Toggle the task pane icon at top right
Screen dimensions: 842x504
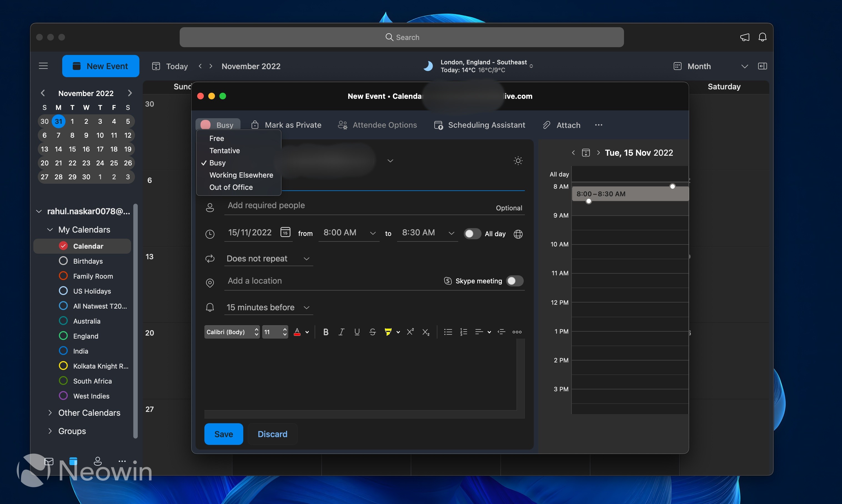[x=762, y=66]
